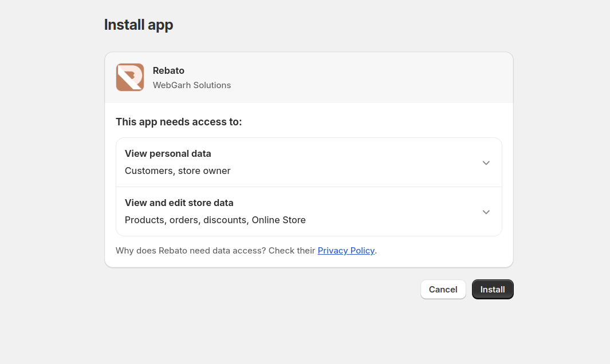Image resolution: width=610 pixels, height=364 pixels.
Task: Select the Install app page heading
Action: click(x=139, y=25)
